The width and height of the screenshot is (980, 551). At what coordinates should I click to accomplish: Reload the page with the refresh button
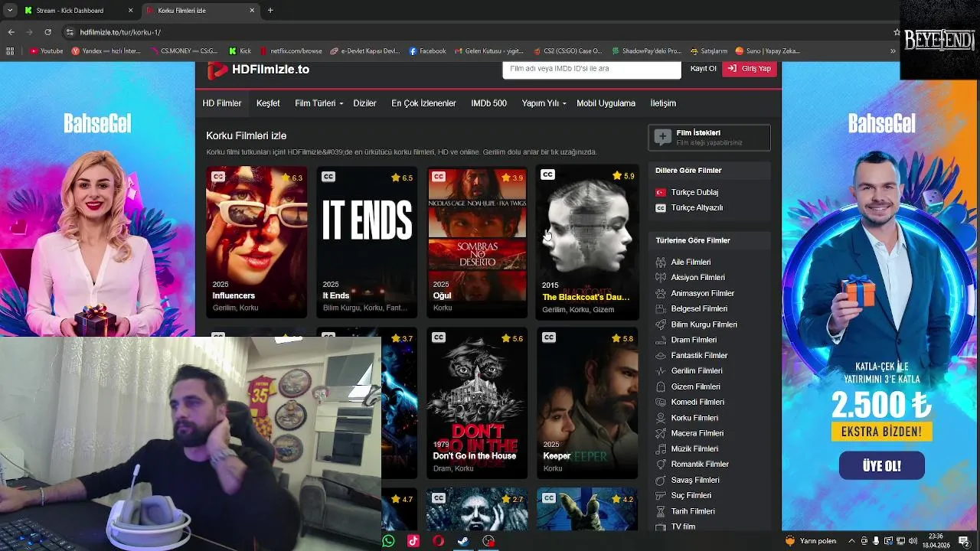47,32
